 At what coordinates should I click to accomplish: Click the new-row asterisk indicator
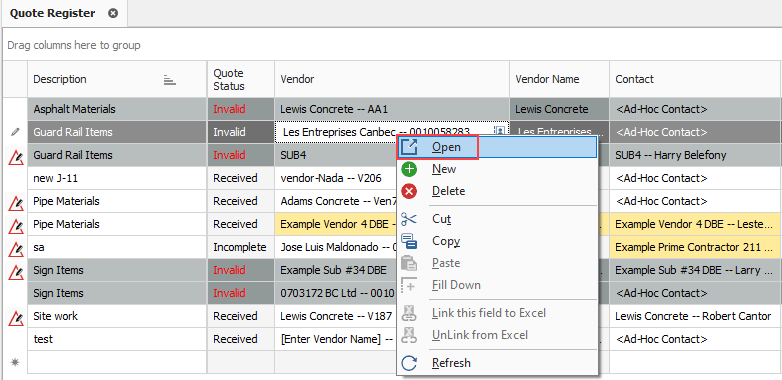point(15,363)
